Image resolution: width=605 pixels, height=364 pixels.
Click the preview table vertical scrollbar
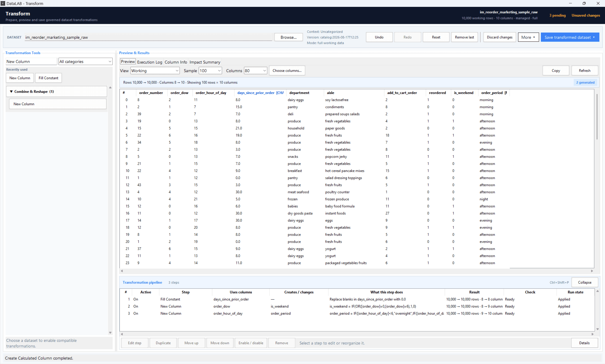point(597,117)
